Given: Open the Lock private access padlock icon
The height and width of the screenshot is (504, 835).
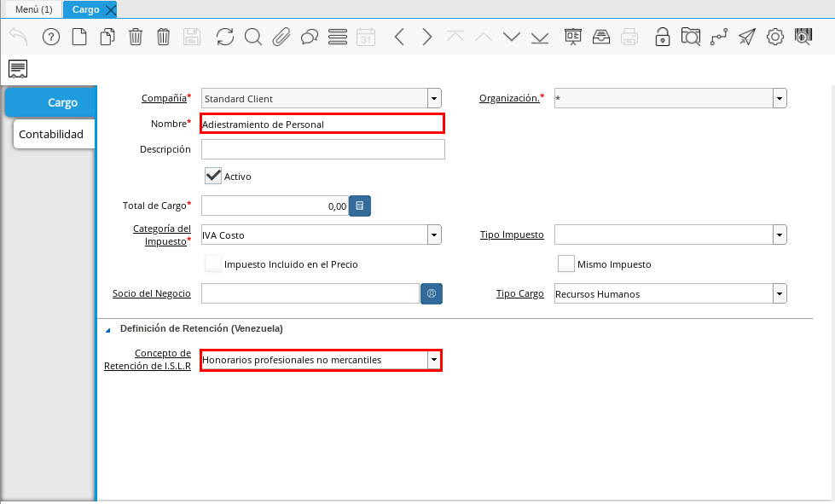Looking at the screenshot, I should click(663, 37).
